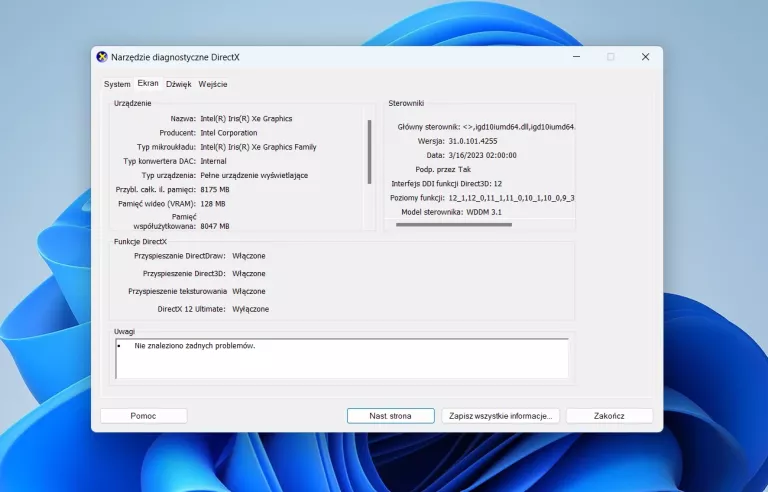
Task: Click the DirectX diagnostic tool title icon
Action: [102, 57]
